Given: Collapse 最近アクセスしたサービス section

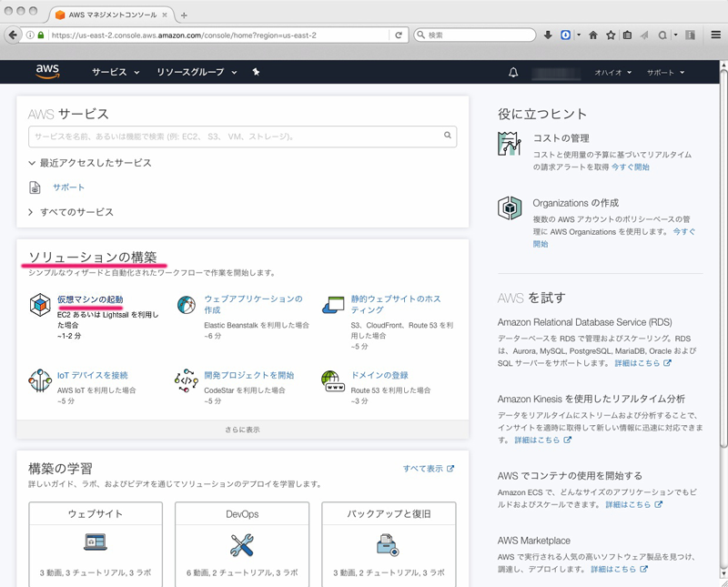Looking at the screenshot, I should pyautogui.click(x=90, y=163).
